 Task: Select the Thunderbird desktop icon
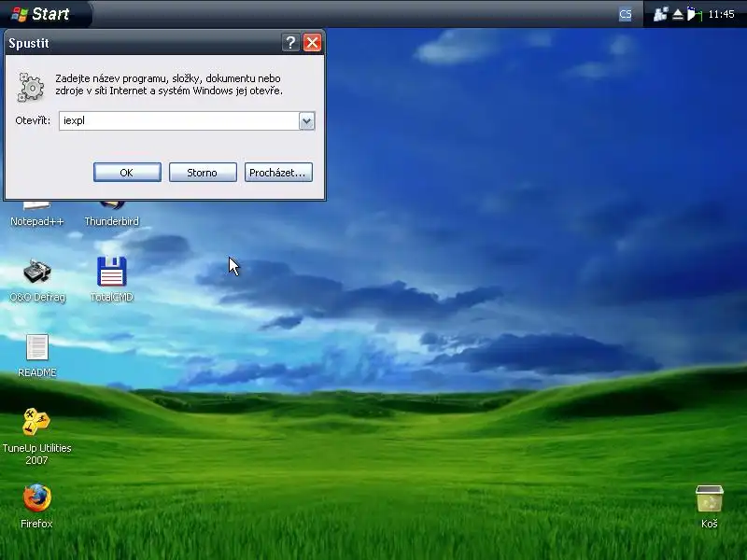click(111, 214)
